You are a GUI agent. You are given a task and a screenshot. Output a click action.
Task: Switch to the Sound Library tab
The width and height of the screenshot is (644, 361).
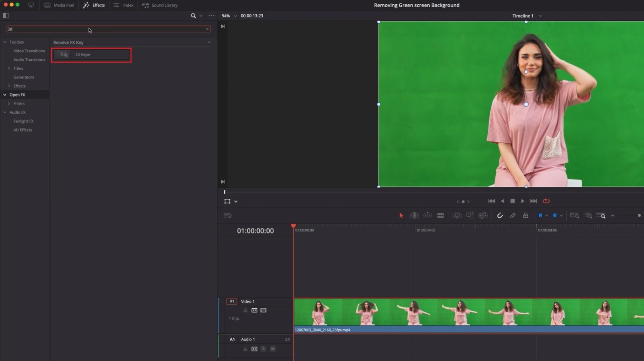point(160,5)
